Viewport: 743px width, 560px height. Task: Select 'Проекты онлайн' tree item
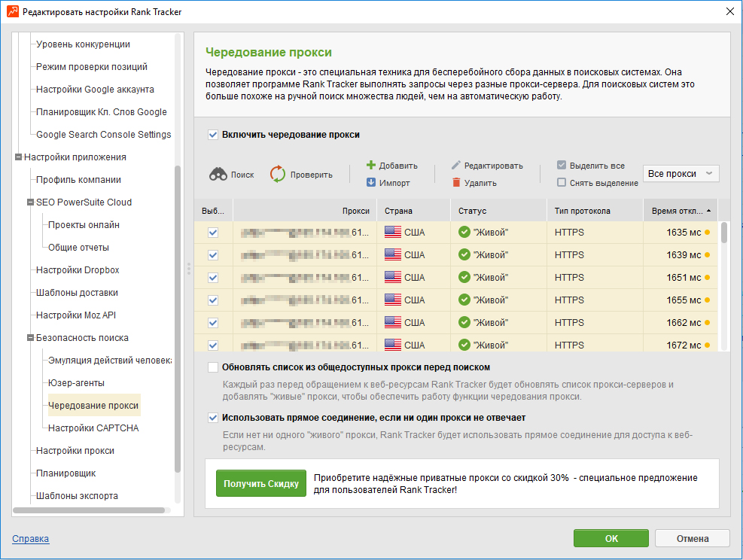point(84,224)
